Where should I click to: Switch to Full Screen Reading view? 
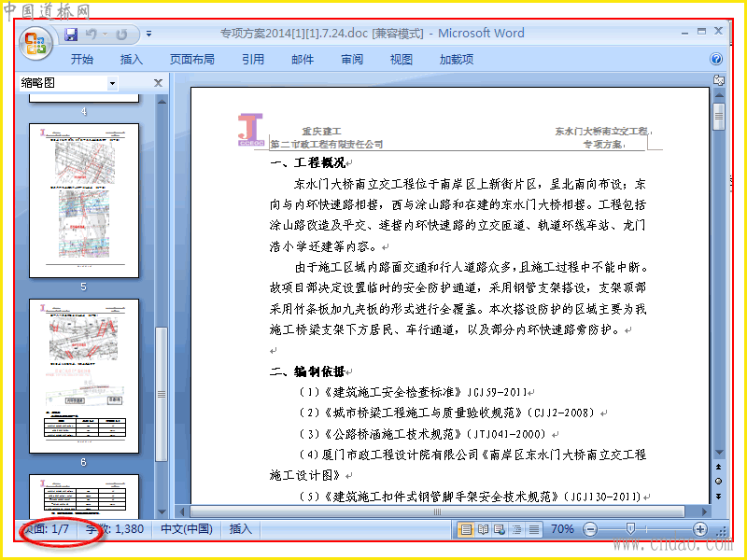[483, 529]
